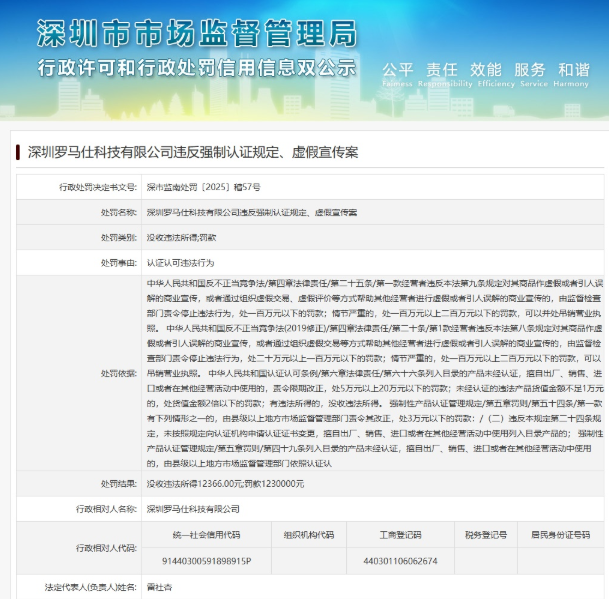Click the label 行政处罚决定书文号

pyautogui.click(x=97, y=187)
